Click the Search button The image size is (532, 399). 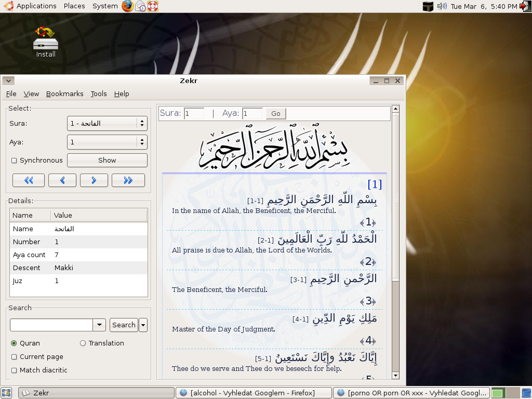click(x=124, y=325)
